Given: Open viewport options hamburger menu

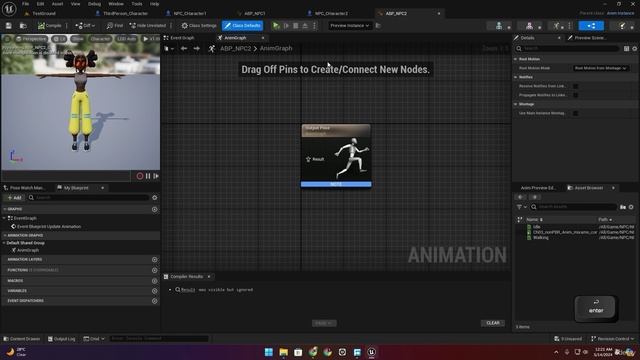Looking at the screenshot, I should (7, 39).
